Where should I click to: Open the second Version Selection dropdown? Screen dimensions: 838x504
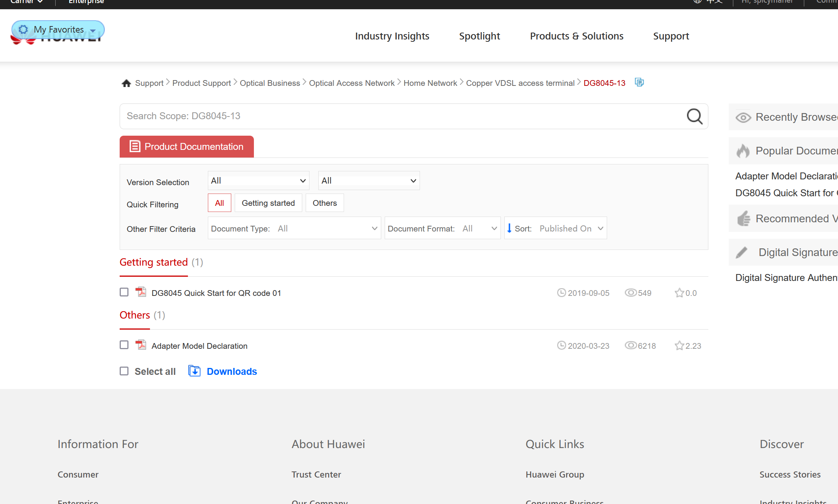point(369,181)
